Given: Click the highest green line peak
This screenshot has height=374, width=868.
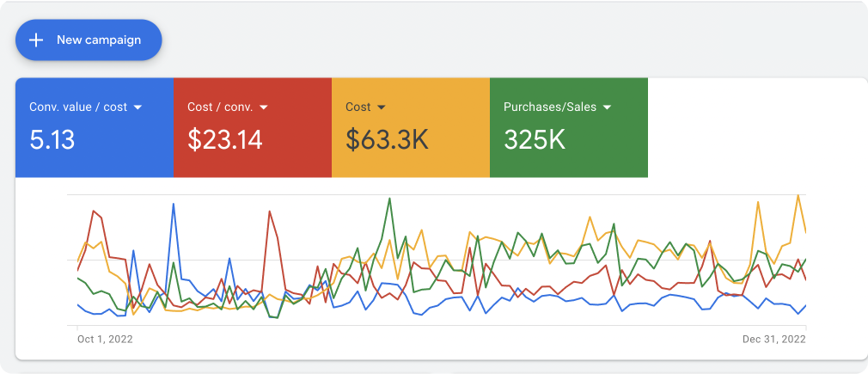Looking at the screenshot, I should click(x=390, y=199).
